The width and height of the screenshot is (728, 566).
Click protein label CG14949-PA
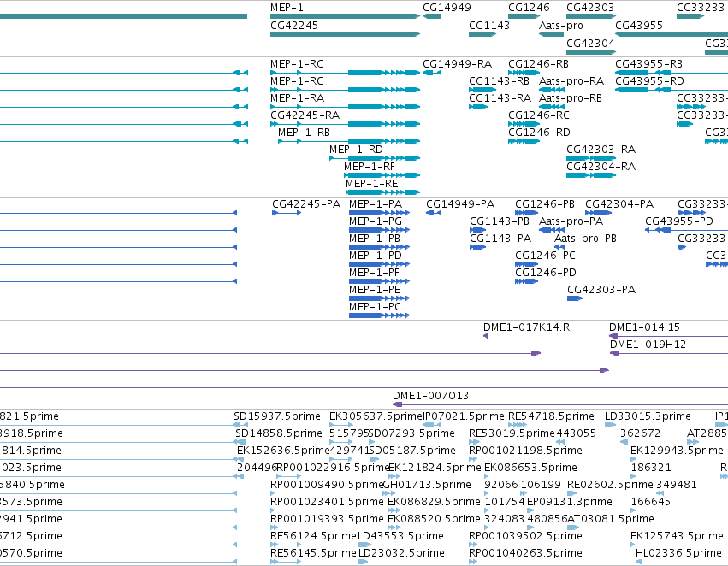(460, 204)
